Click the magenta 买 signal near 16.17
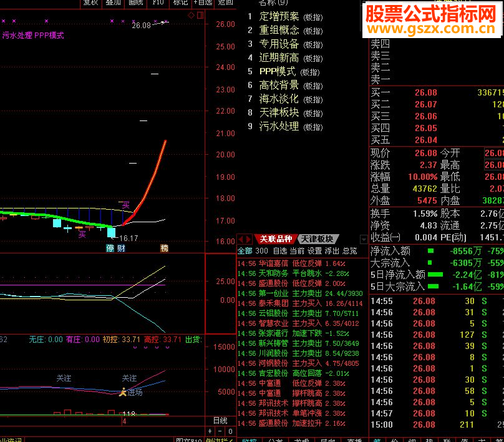Viewport: 504px width, 442px height. pyautogui.click(x=82, y=235)
